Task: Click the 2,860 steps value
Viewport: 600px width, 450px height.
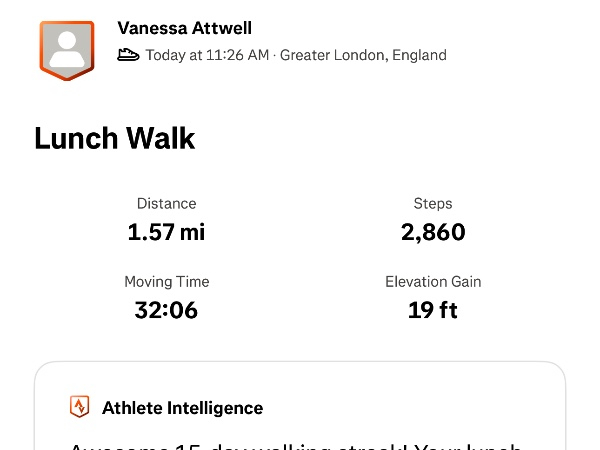Action: pyautogui.click(x=433, y=232)
